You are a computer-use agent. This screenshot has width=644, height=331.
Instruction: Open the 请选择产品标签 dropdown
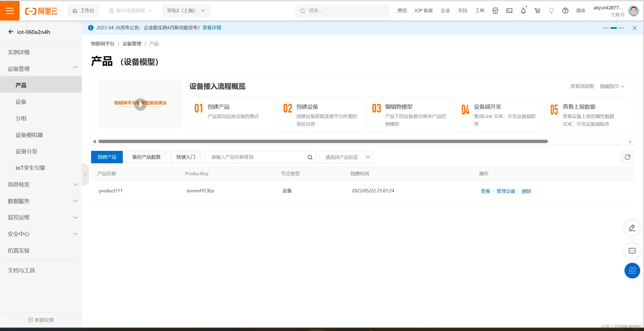[346, 157]
